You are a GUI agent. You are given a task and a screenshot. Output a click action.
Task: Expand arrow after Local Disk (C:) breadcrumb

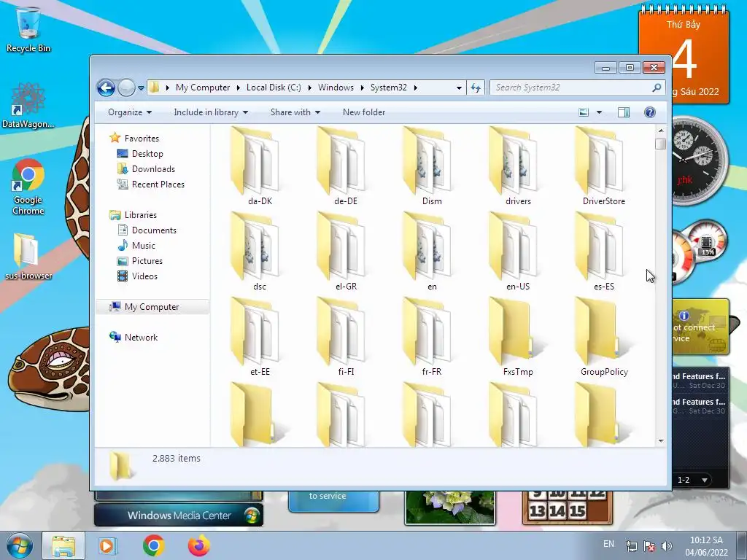pyautogui.click(x=309, y=87)
